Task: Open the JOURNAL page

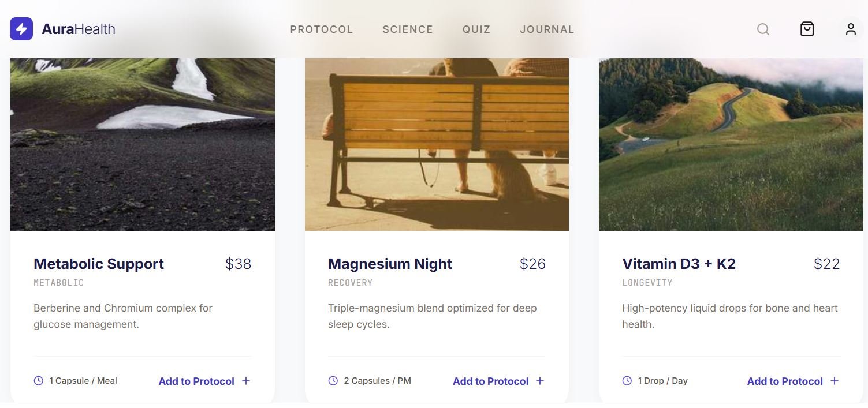Action: click(x=546, y=29)
